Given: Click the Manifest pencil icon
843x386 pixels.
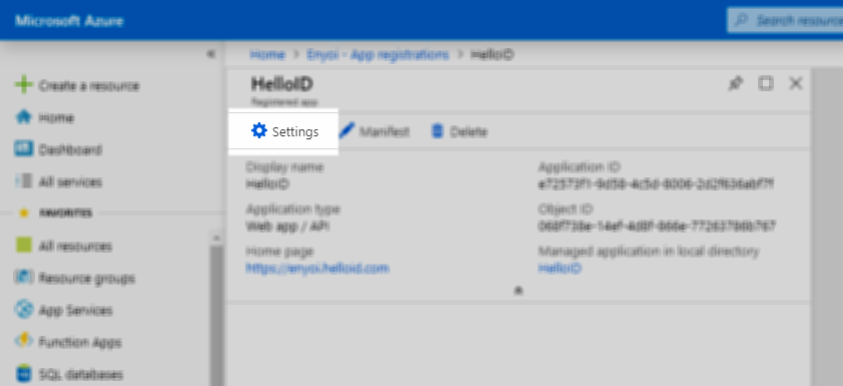Looking at the screenshot, I should [x=347, y=131].
